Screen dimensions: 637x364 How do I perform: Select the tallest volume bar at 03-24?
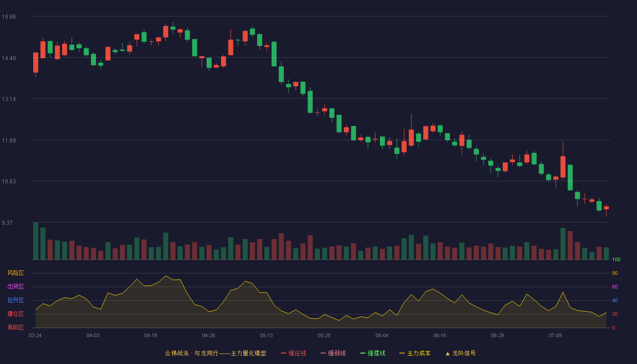35,241
